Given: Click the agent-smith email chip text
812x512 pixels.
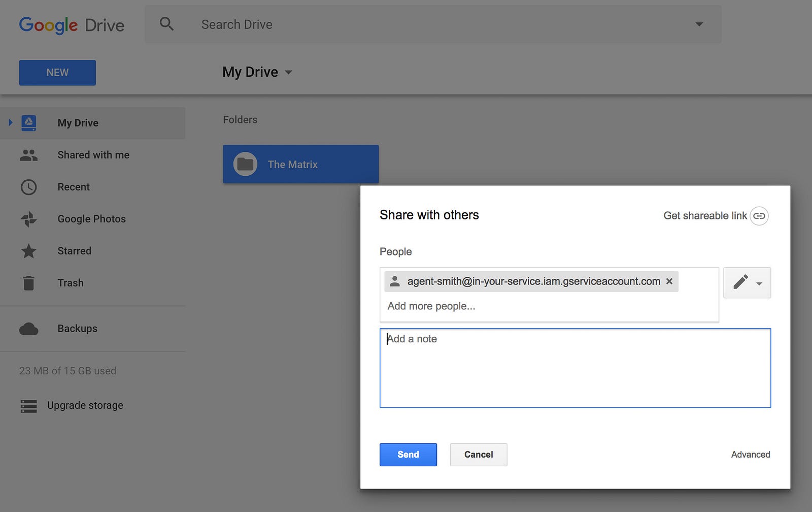Looking at the screenshot, I should tap(534, 281).
